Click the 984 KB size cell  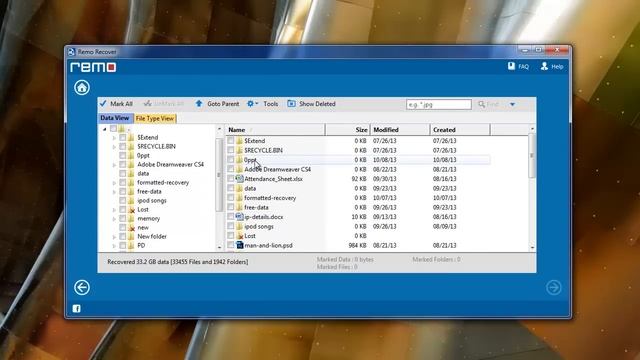tap(357, 245)
